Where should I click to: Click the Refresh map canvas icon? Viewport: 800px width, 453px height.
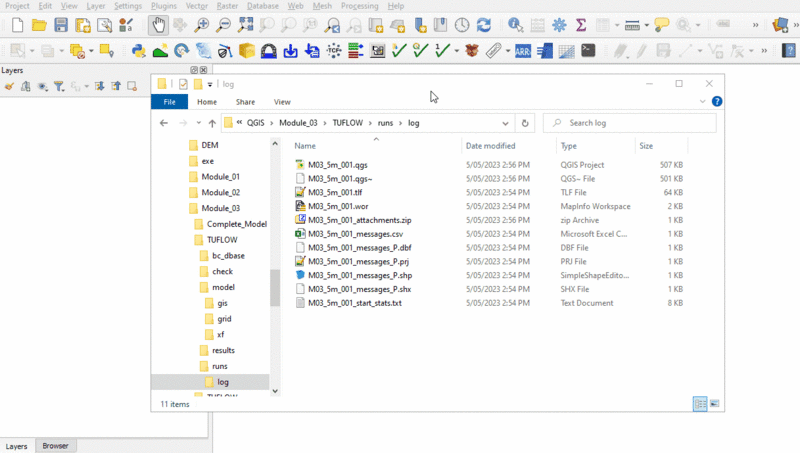484,24
